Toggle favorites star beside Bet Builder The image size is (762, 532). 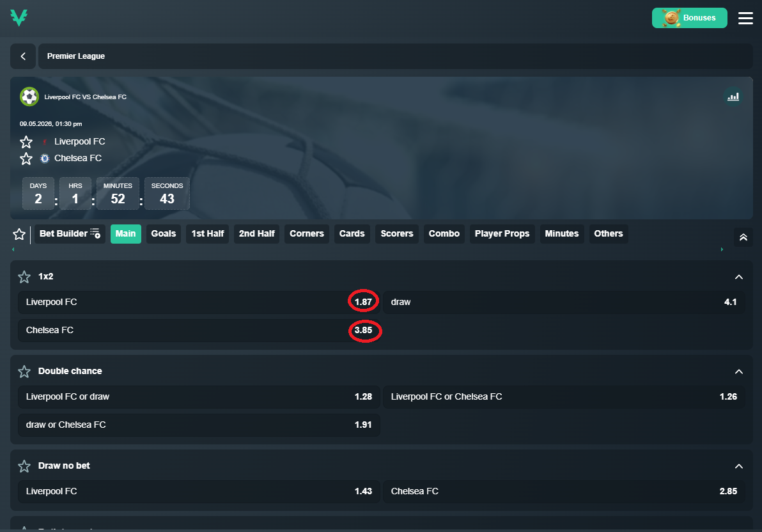pyautogui.click(x=19, y=235)
